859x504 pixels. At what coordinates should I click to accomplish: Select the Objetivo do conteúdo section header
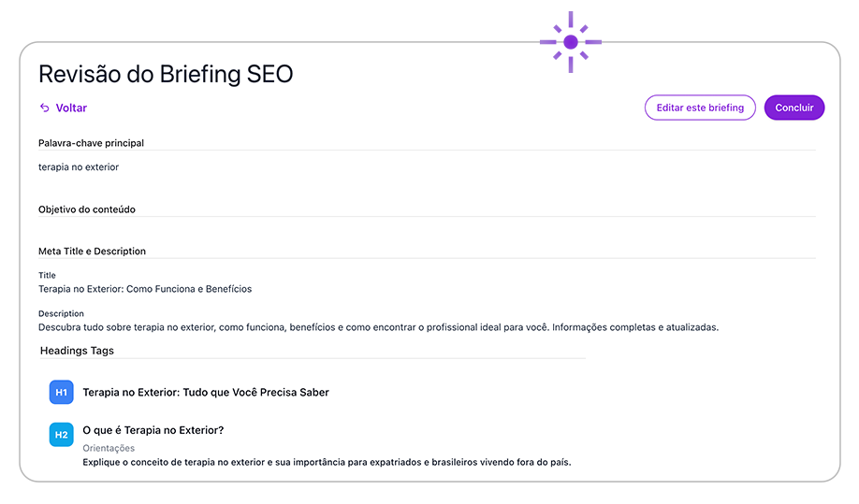[x=87, y=209]
